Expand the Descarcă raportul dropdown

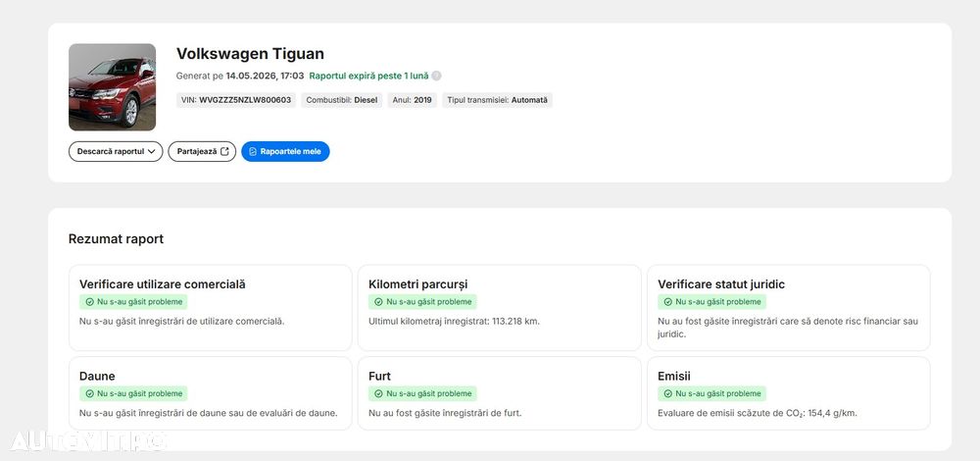click(x=116, y=151)
